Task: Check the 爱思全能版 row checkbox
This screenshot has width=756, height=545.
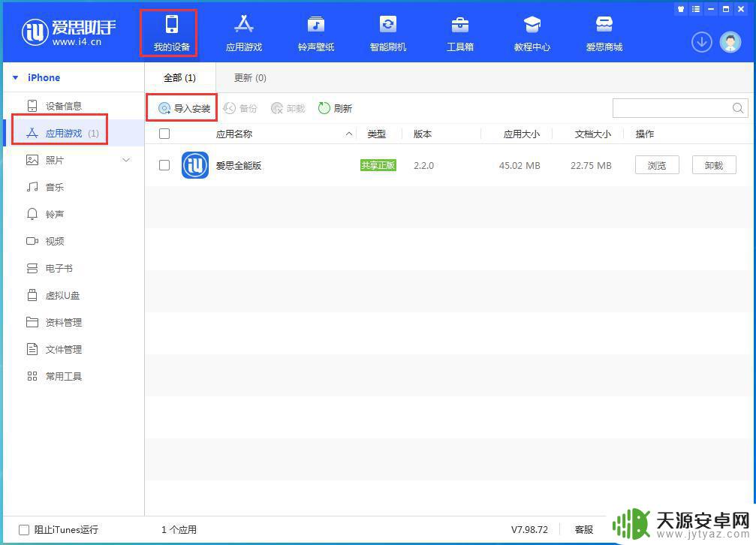Action: tap(164, 165)
